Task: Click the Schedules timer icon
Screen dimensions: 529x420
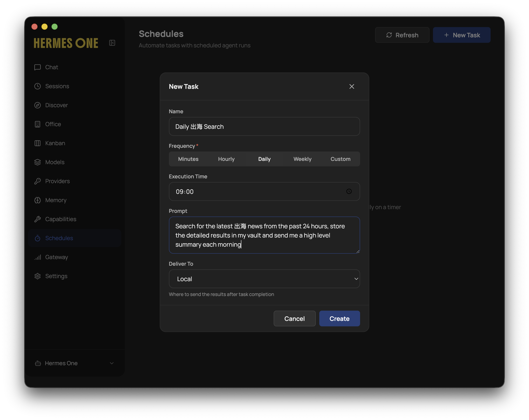Action: 38,238
